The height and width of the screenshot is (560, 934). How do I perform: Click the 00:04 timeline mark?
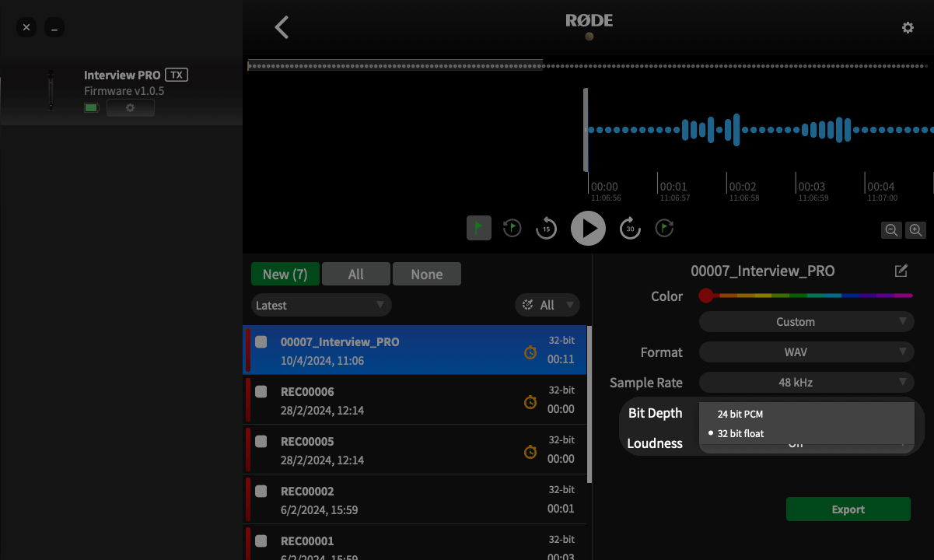881,187
